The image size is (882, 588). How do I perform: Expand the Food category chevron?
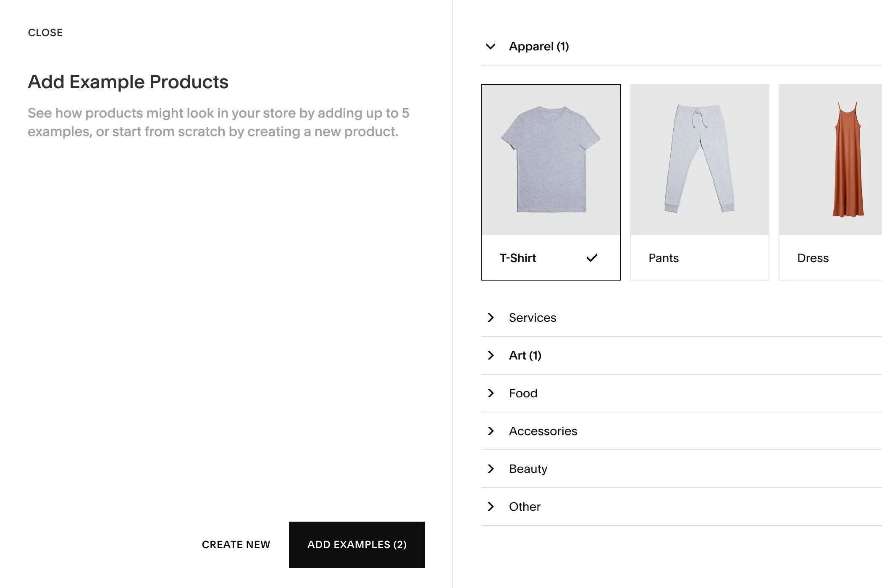(x=491, y=393)
